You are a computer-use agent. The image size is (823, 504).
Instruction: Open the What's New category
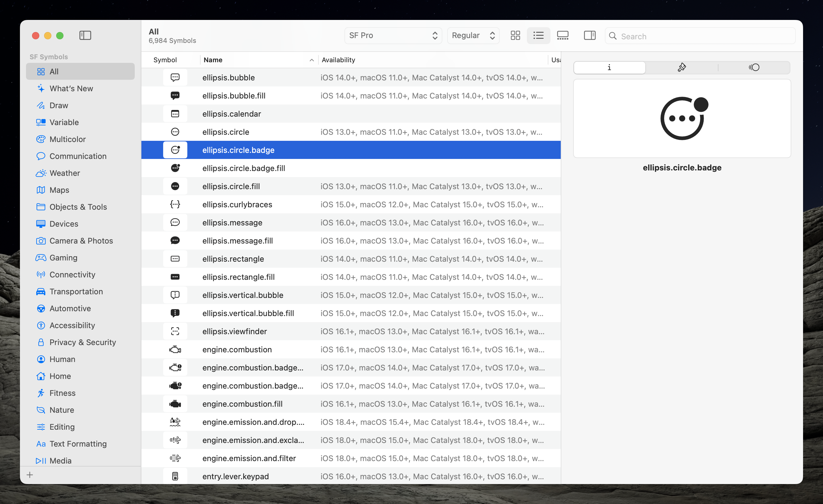tap(71, 89)
